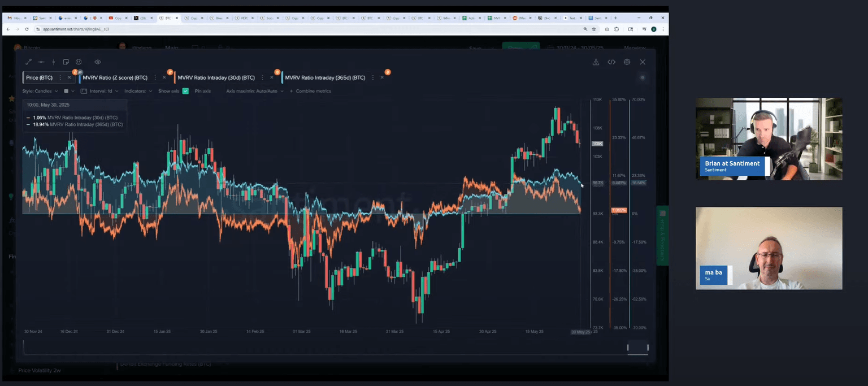Open the emoji sticker tool
The width and height of the screenshot is (868, 386).
(x=79, y=62)
